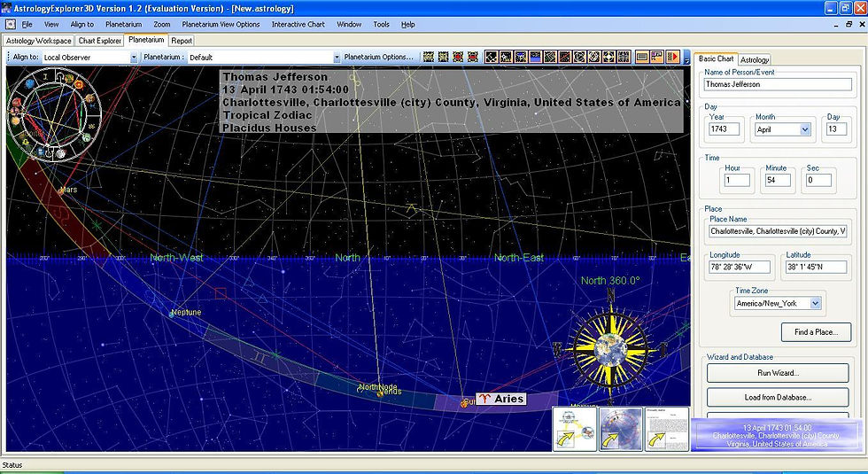
Task: Click the Neptune planet marker
Action: [x=172, y=314]
